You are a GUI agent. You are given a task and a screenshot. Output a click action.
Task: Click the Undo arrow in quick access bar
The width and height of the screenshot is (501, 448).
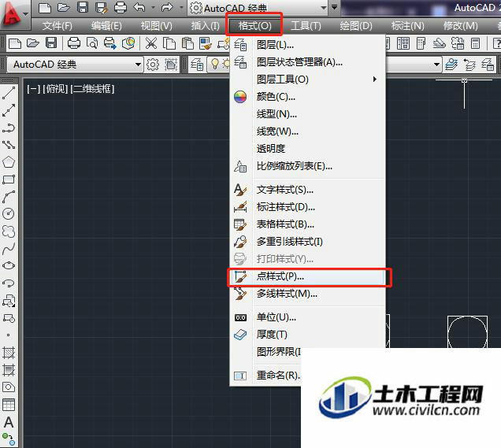click(x=139, y=7)
